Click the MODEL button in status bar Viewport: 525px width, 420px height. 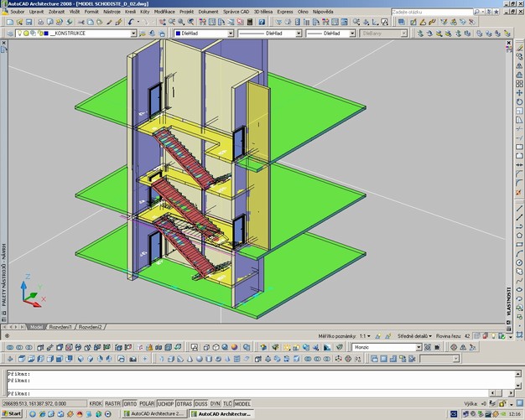(243, 403)
